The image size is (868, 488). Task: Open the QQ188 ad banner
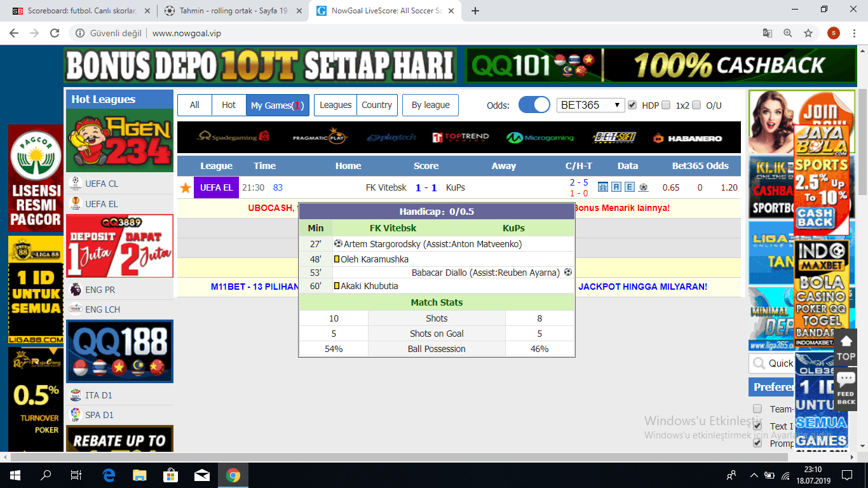pyautogui.click(x=119, y=351)
